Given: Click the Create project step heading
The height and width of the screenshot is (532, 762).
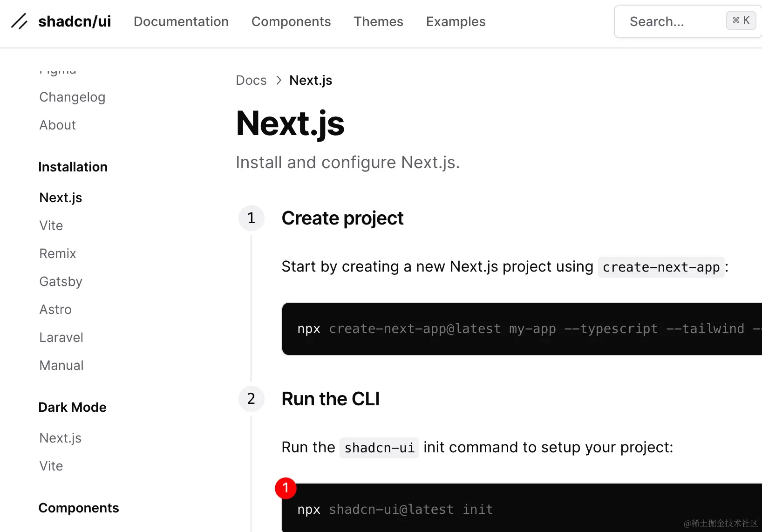Looking at the screenshot, I should tap(342, 218).
